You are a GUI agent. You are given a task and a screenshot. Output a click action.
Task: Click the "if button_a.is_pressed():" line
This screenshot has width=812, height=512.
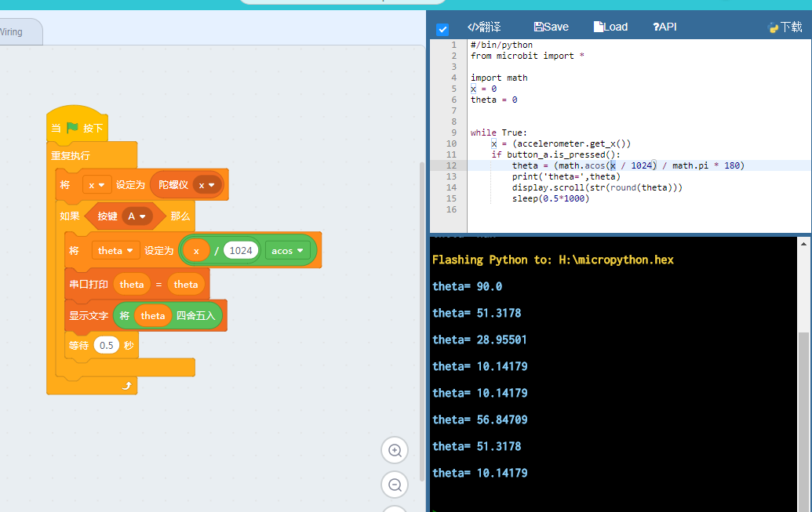click(x=555, y=154)
